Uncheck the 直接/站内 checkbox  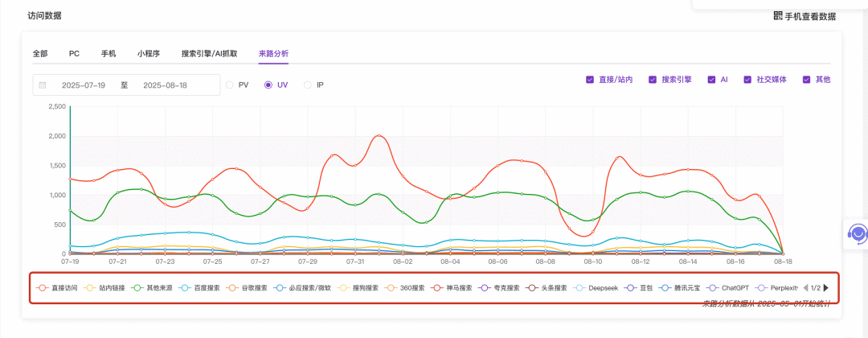(590, 80)
